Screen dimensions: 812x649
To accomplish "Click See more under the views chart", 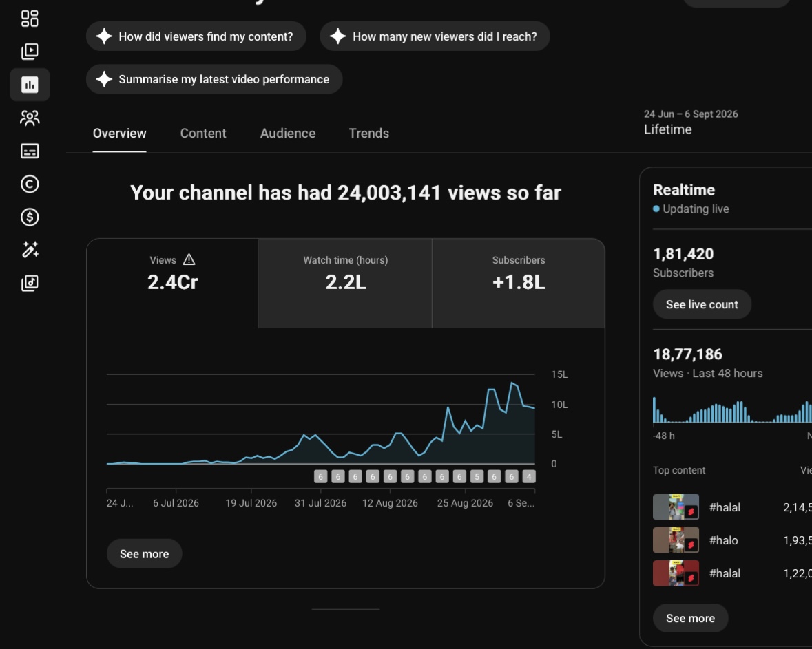I will [x=144, y=554].
